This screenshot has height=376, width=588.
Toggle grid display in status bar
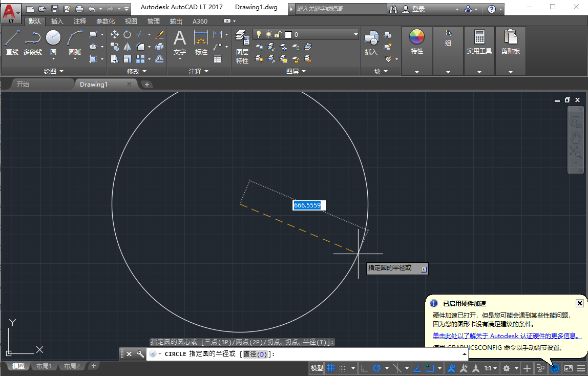[331, 368]
